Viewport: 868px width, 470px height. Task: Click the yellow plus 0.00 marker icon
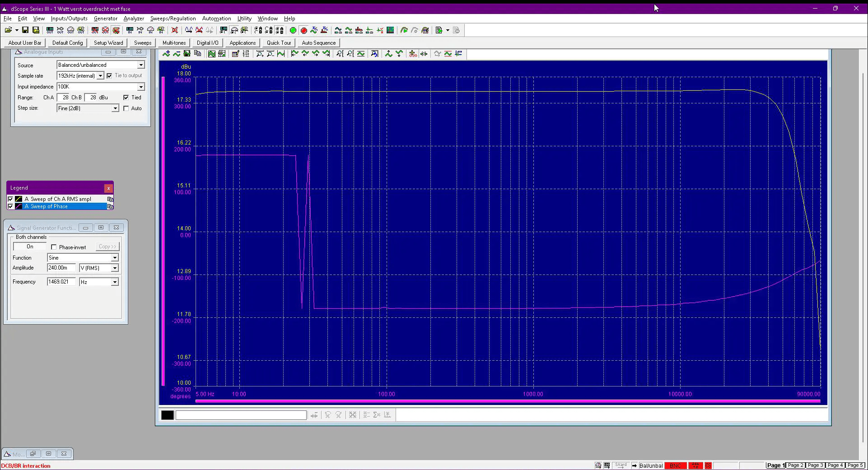[413, 54]
